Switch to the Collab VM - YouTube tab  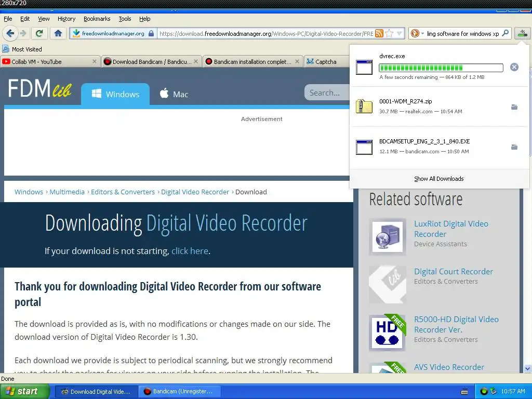pos(47,62)
